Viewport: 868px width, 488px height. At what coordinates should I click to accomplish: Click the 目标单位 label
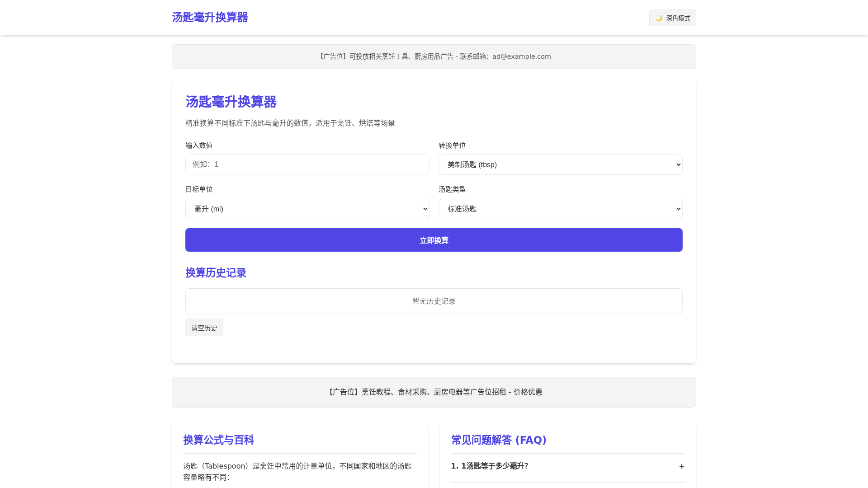199,189
